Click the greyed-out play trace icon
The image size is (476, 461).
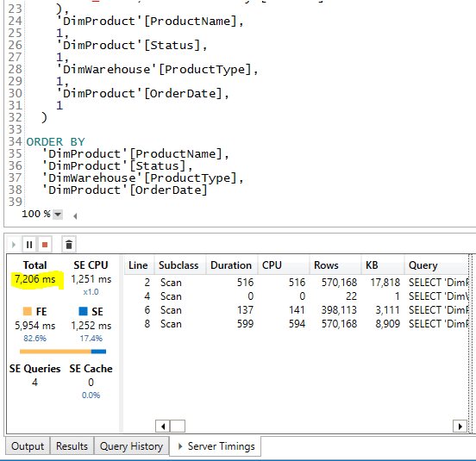13,245
